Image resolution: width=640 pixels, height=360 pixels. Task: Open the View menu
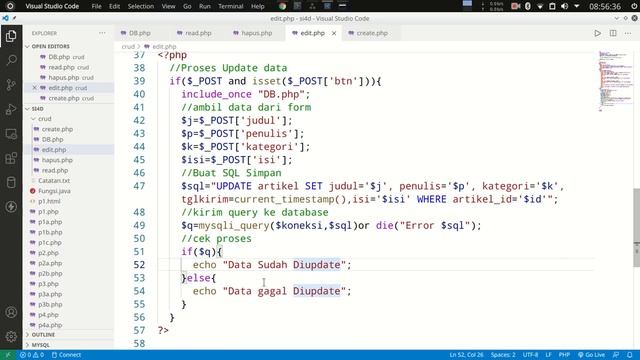(x=168, y=6)
